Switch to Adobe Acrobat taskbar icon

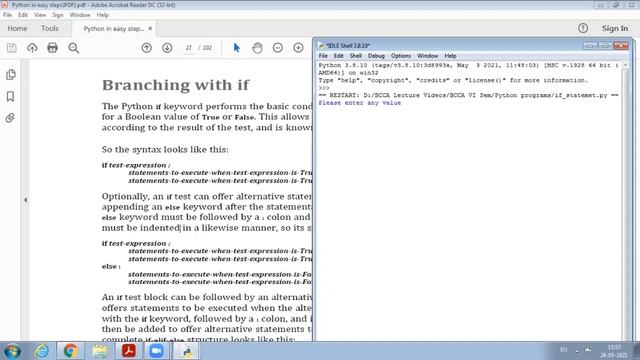[x=129, y=351]
